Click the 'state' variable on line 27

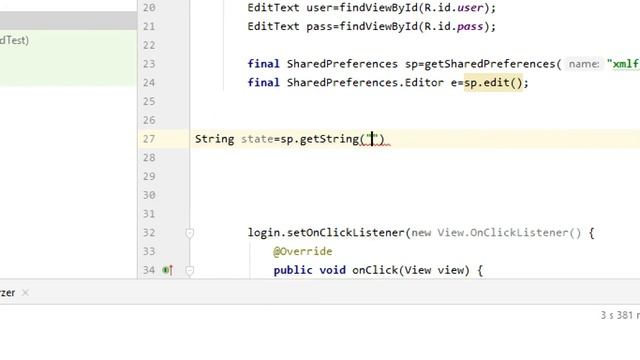click(x=257, y=139)
